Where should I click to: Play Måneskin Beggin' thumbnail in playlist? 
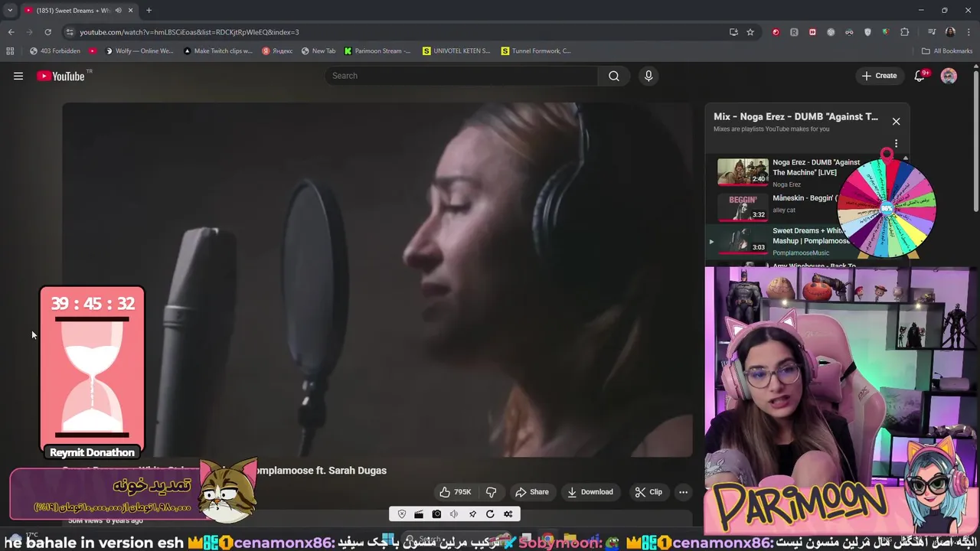coord(743,207)
